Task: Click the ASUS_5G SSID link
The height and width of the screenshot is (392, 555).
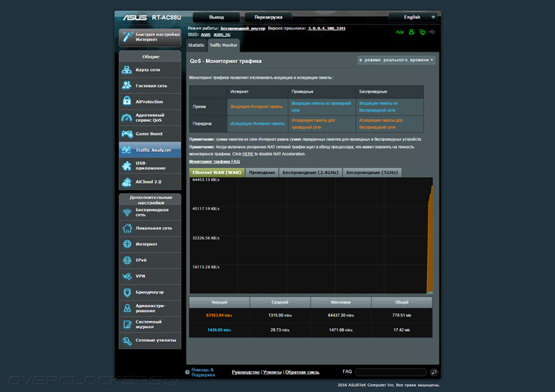Action: click(x=222, y=35)
